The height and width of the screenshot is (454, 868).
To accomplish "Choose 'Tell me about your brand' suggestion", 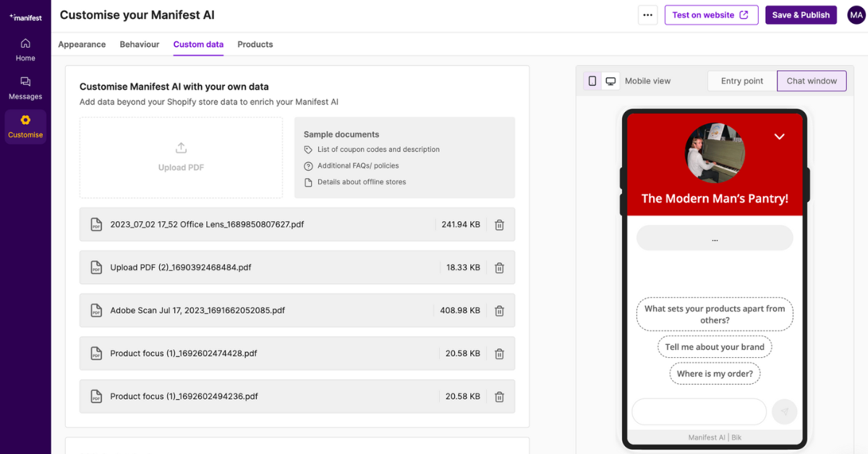I will 715,347.
